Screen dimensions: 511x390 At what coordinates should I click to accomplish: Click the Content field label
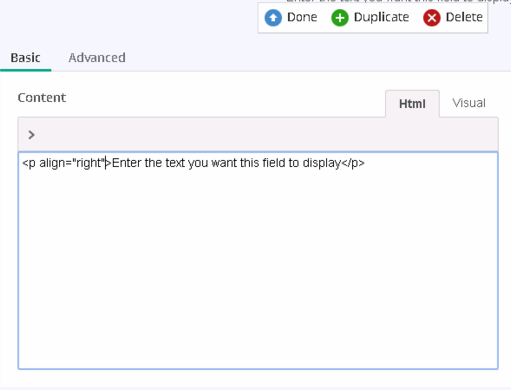coord(42,98)
